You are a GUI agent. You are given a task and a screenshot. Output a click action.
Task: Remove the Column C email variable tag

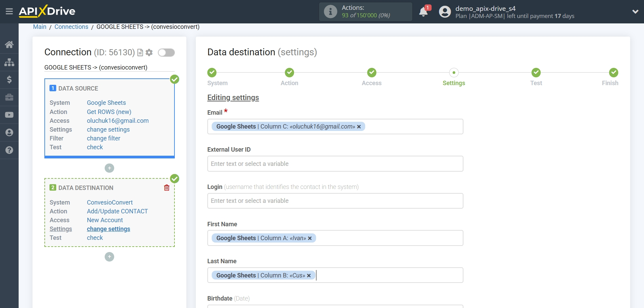(359, 127)
